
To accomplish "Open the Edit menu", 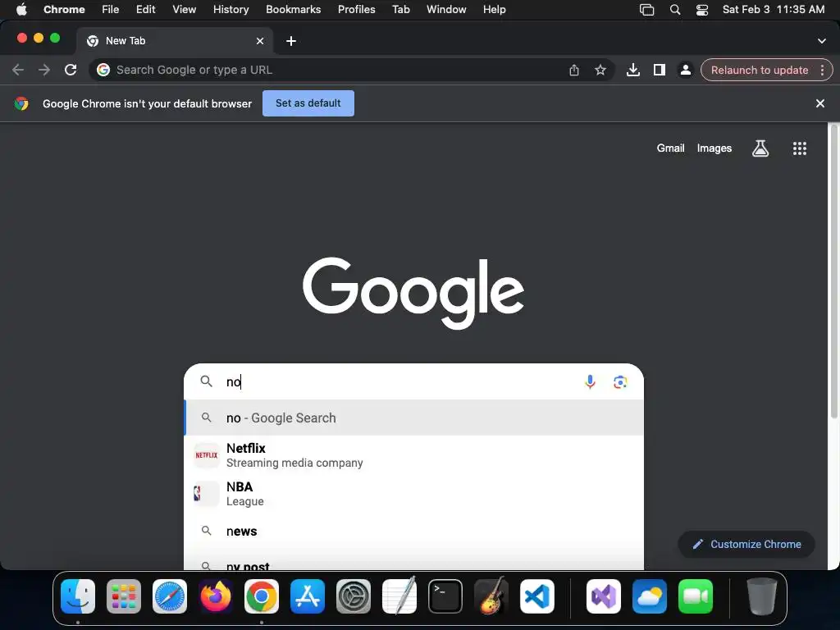I will tap(145, 10).
